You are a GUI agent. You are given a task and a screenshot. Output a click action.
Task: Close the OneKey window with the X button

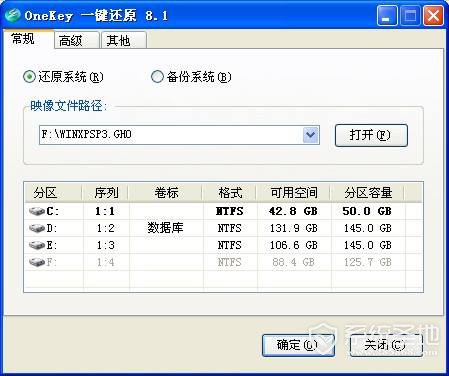coord(433,16)
